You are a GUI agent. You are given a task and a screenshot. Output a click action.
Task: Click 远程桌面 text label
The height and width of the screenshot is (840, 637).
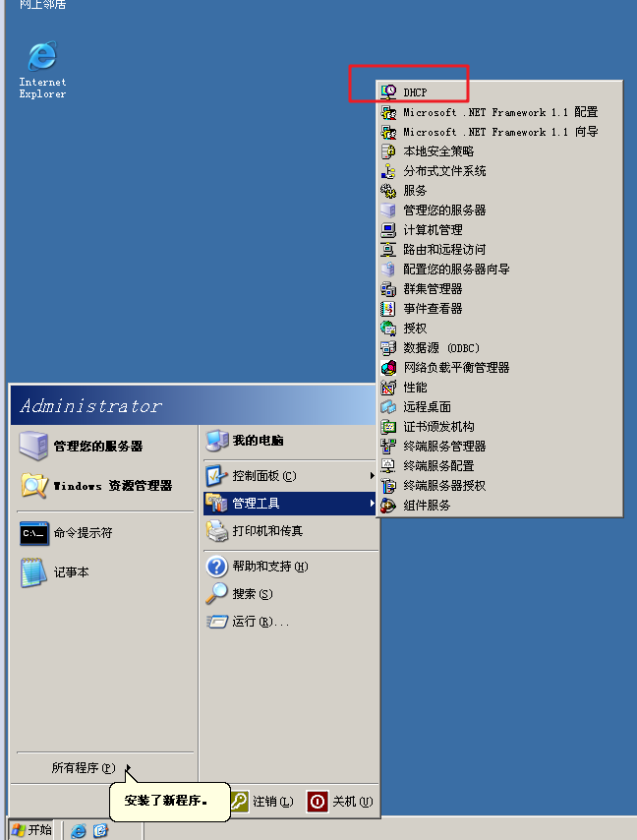[x=427, y=406]
